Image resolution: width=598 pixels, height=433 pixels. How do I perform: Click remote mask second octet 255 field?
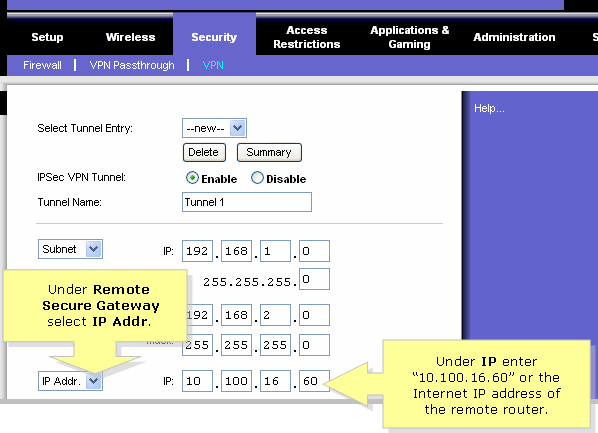coord(236,345)
